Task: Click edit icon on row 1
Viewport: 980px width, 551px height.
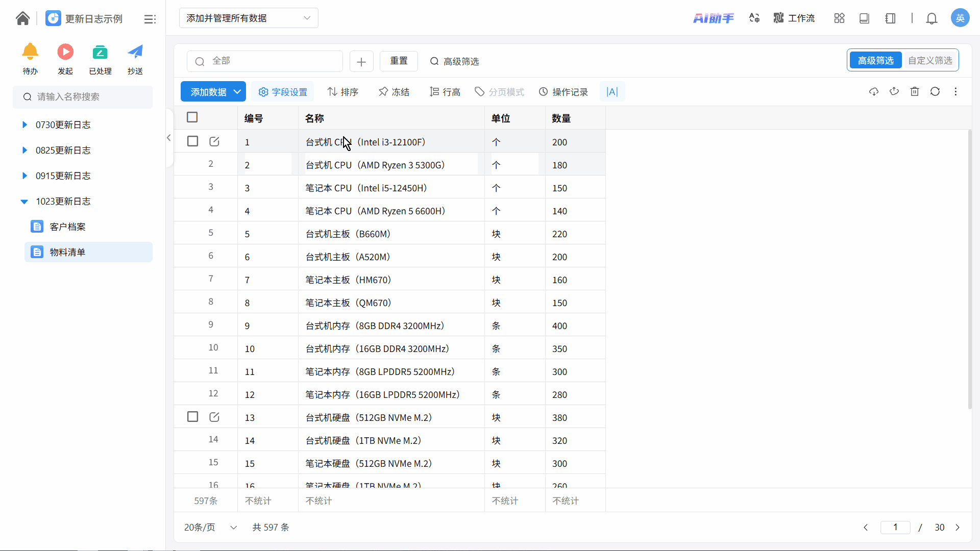Action: click(x=214, y=142)
